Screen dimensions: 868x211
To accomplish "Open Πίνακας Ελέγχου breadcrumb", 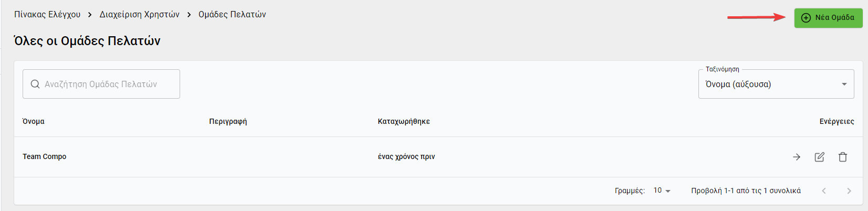I will tap(47, 15).
